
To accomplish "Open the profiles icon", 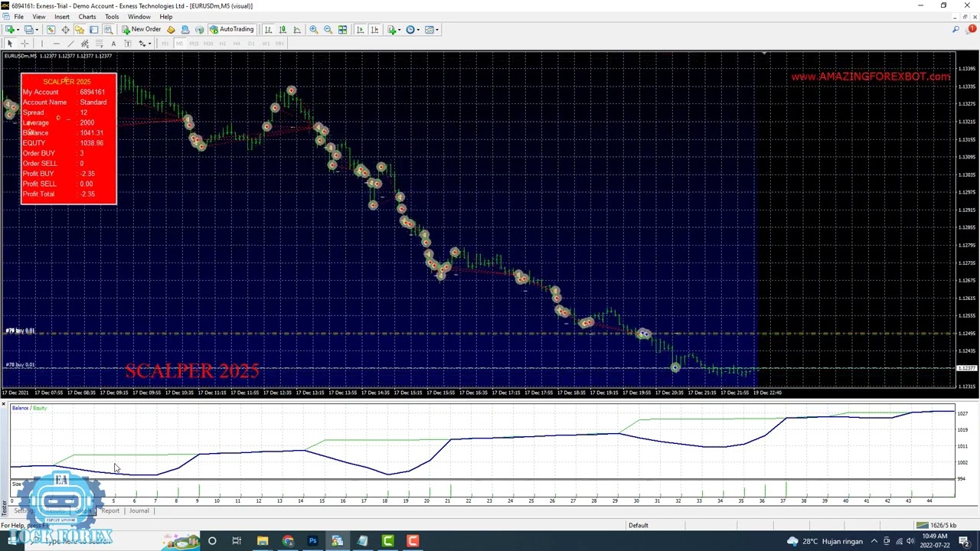I will coord(28,29).
